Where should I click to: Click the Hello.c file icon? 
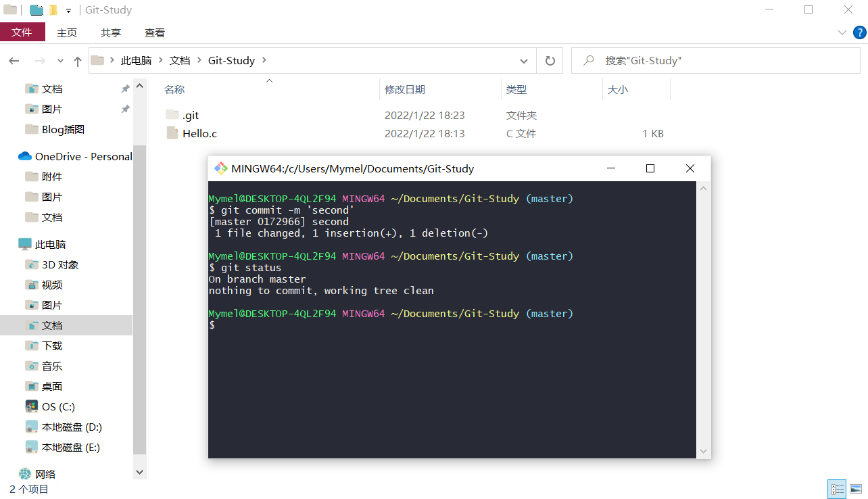(172, 133)
